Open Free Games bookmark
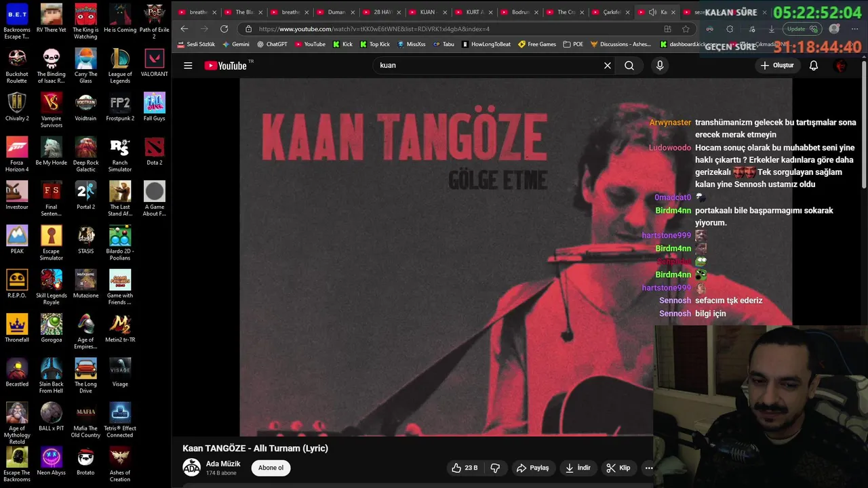Image resolution: width=868 pixels, height=488 pixels. point(536,44)
